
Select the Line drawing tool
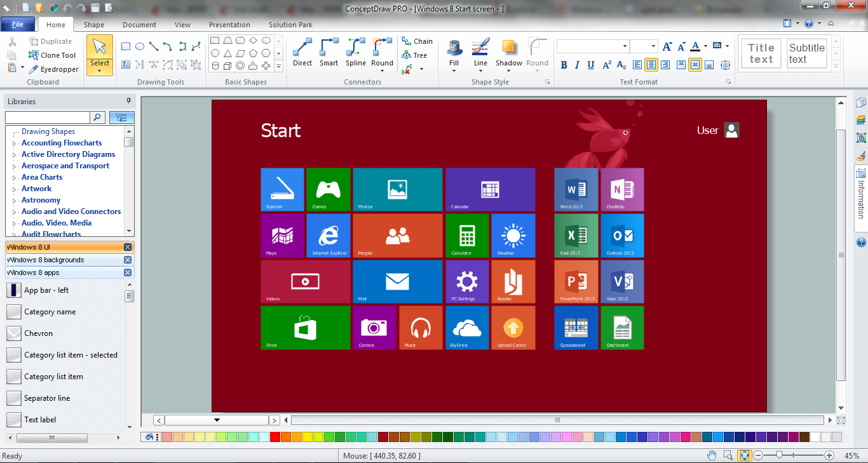154,47
